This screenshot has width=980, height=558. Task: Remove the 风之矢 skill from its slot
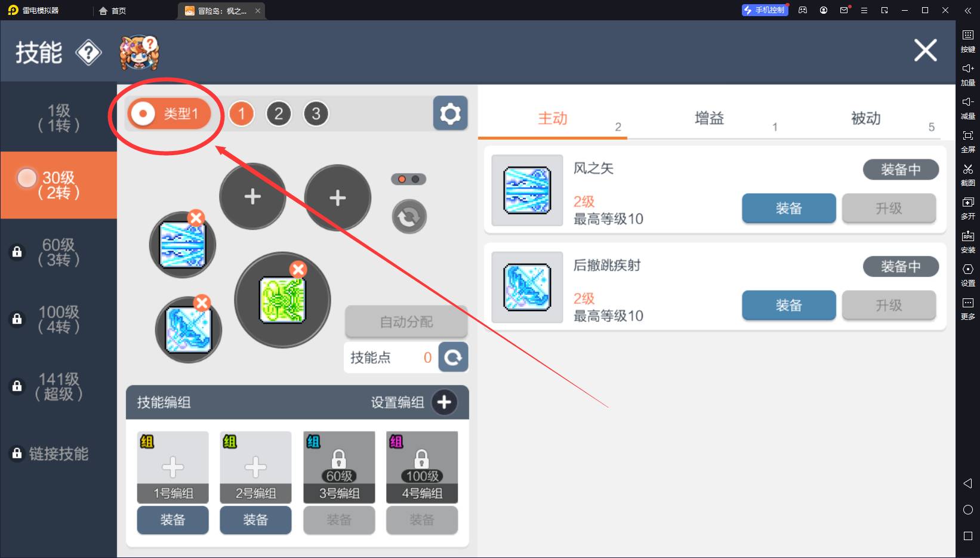point(196,218)
